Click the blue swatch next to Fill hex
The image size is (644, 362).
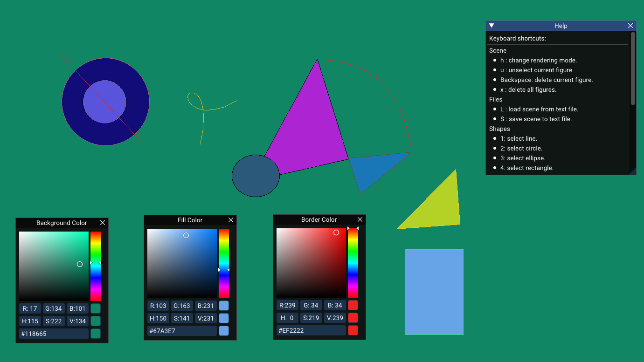(x=224, y=331)
